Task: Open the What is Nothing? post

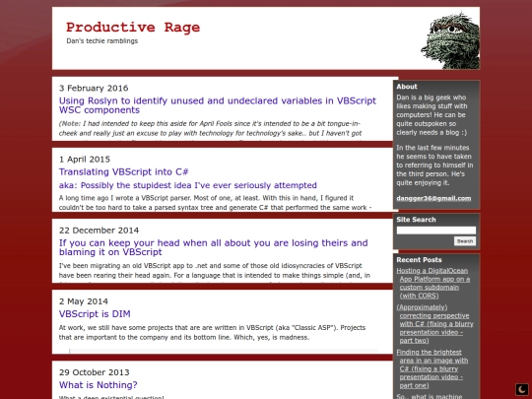Action: (x=99, y=385)
